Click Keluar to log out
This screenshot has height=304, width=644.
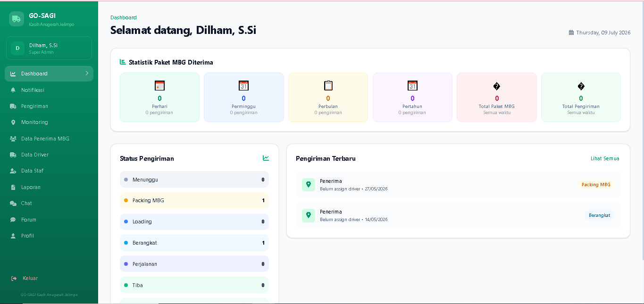pos(49,278)
